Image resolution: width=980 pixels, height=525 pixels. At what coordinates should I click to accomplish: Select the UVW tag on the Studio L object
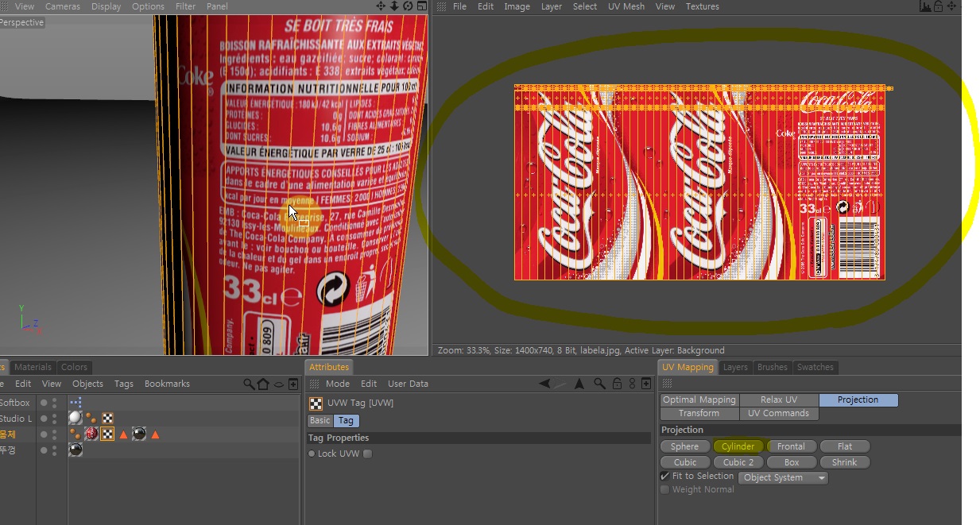[107, 419]
